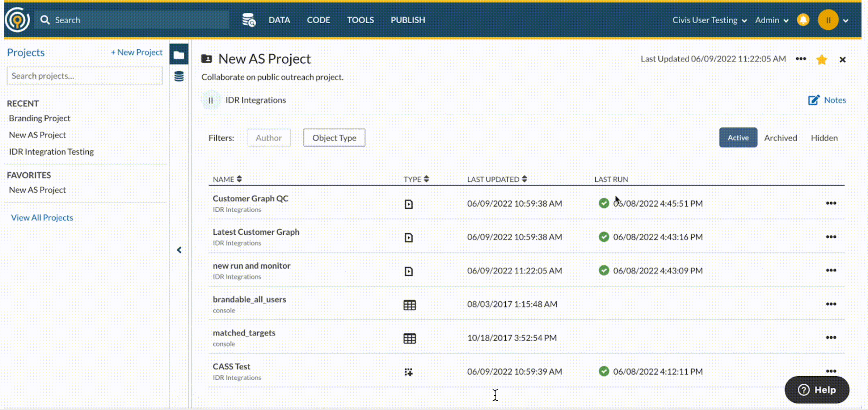
Task: Open the notifications bell
Action: 803,20
